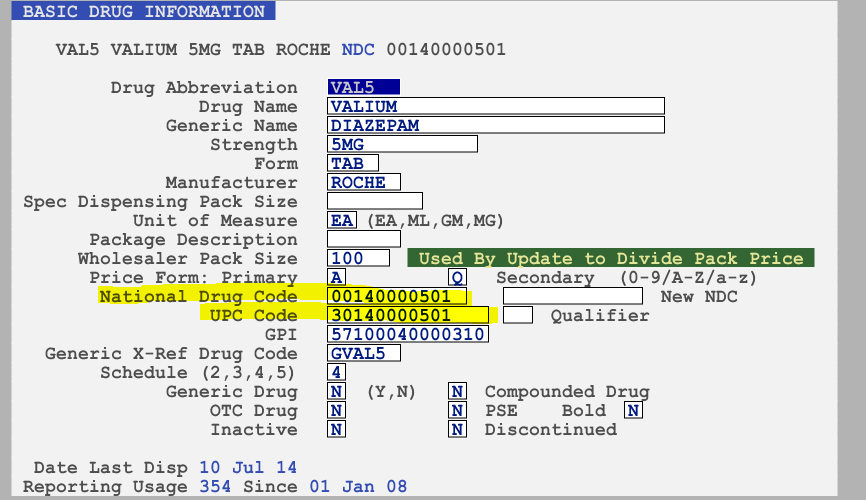
Task: Click the empty UPC Qualifier box
Action: [517, 315]
